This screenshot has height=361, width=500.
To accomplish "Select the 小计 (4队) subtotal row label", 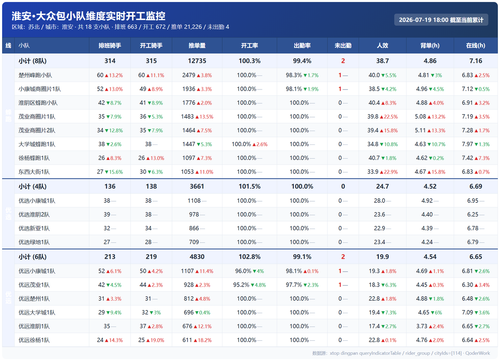I will 32,187.
